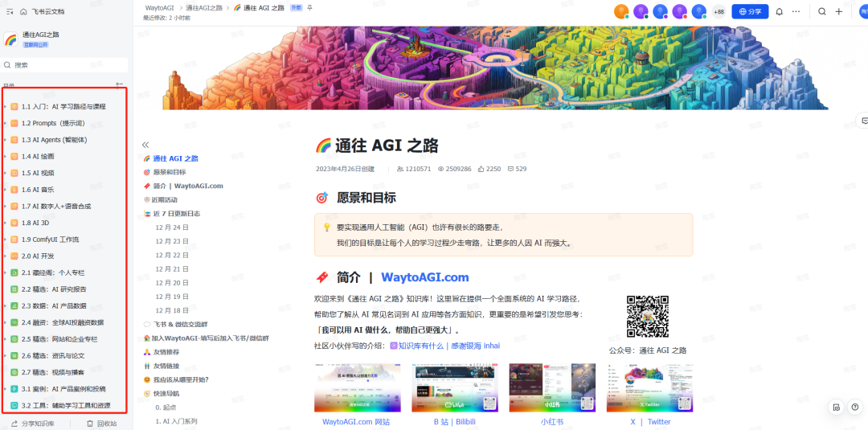This screenshot has width=868, height=430.
Task: Click the likes thumbs-up count 2250
Action: point(489,169)
